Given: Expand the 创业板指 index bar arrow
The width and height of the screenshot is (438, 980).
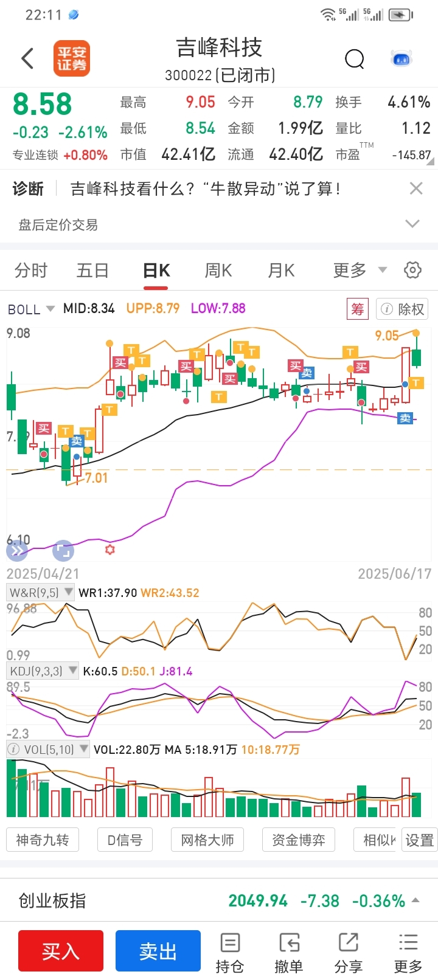Looking at the screenshot, I should (415, 900).
